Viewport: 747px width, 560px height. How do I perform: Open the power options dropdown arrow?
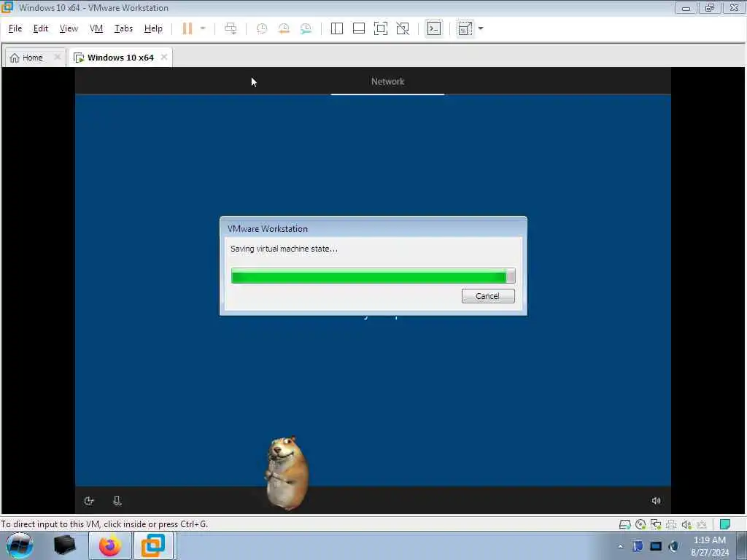tap(203, 28)
